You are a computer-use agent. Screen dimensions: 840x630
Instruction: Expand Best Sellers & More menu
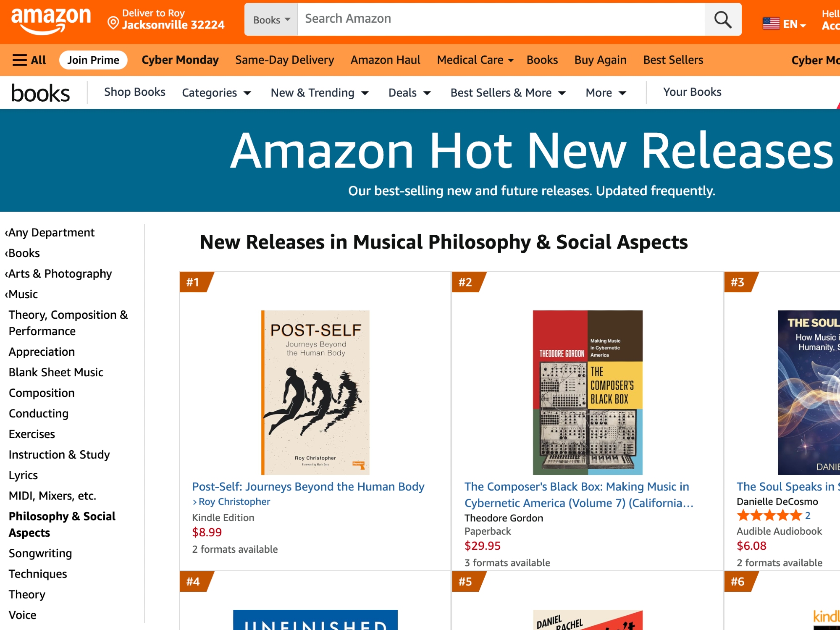pyautogui.click(x=508, y=93)
